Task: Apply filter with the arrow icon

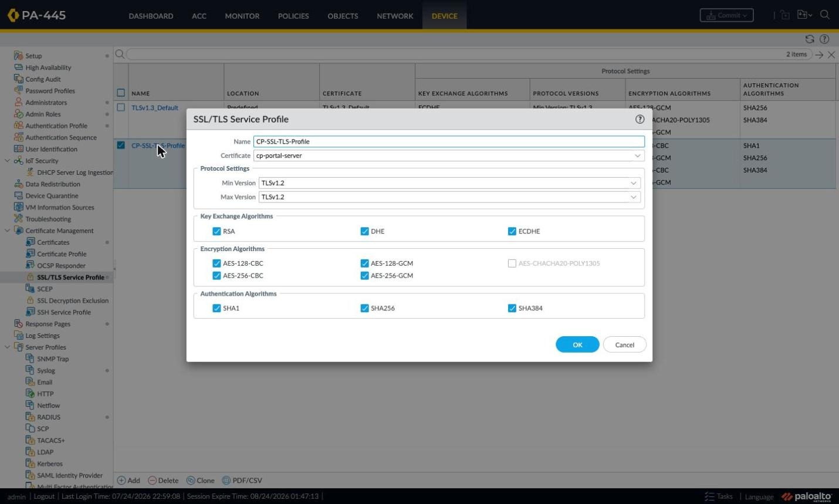Action: [819, 55]
